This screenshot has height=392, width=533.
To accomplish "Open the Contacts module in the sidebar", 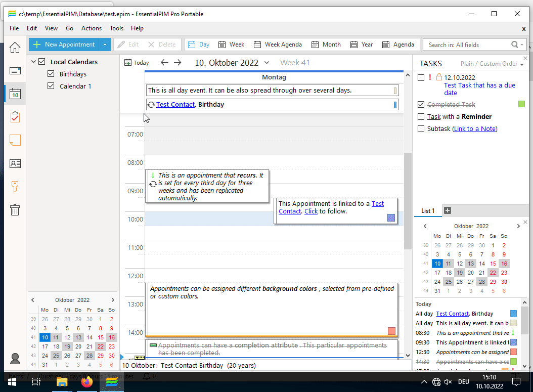I will click(15, 163).
